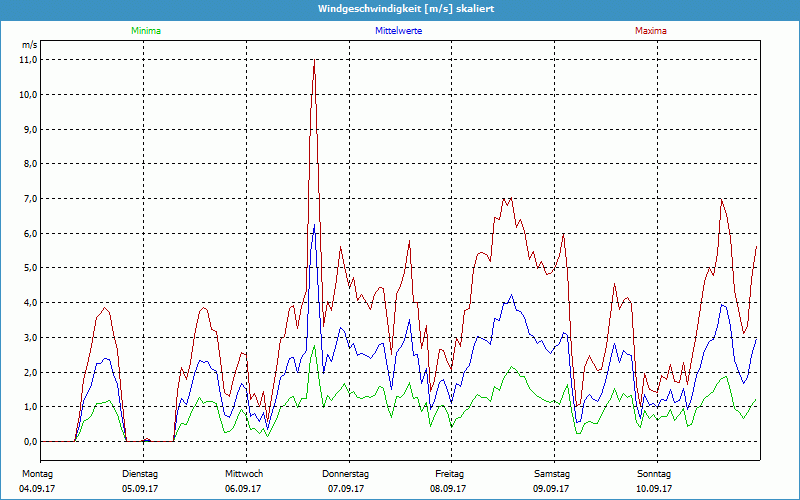Click the date '08.09.17'
The height and width of the screenshot is (500, 800).
(448, 489)
